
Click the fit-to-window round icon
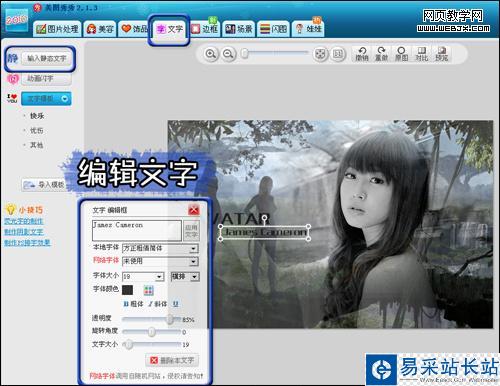pos(320,54)
